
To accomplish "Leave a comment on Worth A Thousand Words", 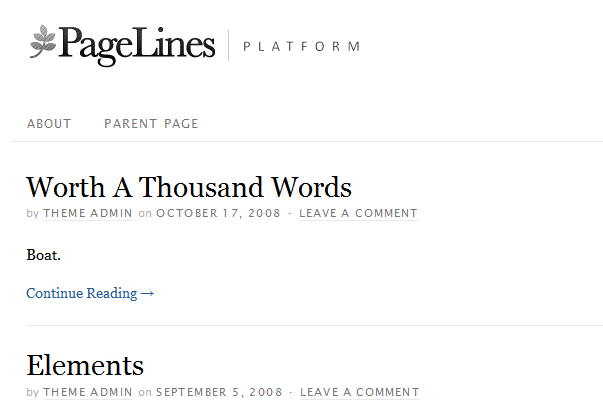I will coord(358,213).
